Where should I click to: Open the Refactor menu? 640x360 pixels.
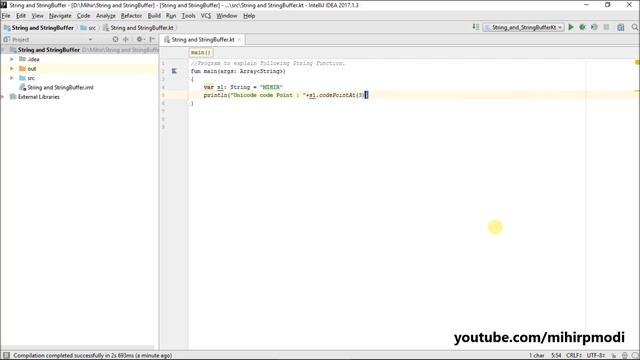point(131,16)
